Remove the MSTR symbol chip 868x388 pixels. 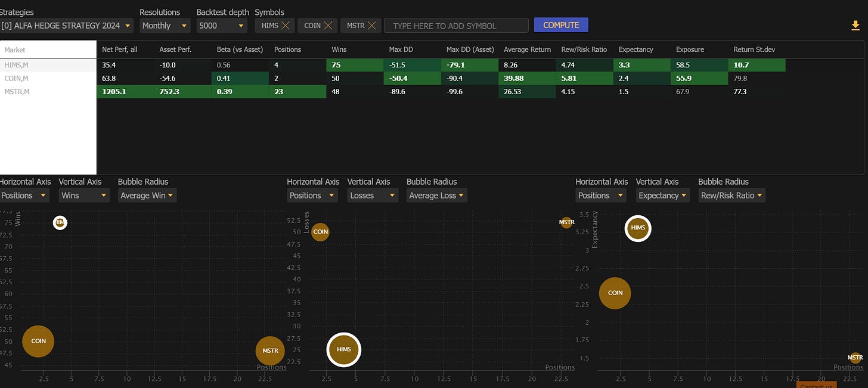coord(371,26)
